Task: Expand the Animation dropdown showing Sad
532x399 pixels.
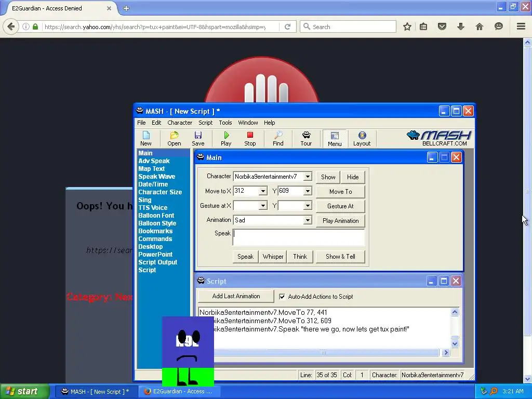Action: point(308,220)
